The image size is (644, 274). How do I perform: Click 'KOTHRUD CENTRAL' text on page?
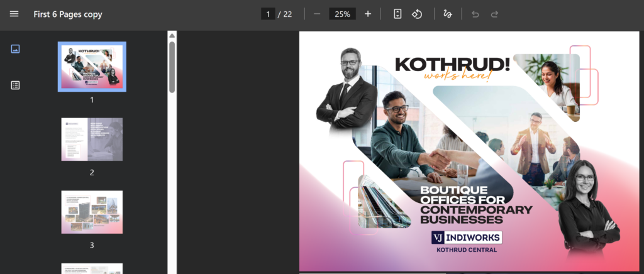coord(467,249)
